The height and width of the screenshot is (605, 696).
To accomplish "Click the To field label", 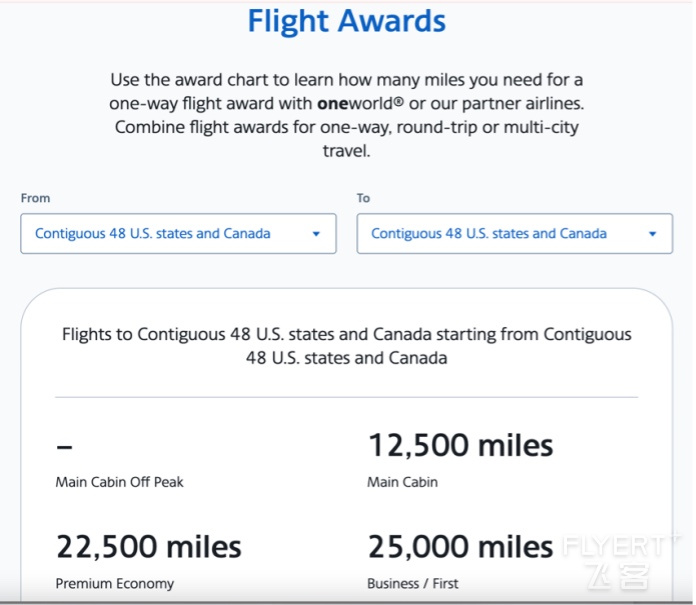I will [x=364, y=198].
